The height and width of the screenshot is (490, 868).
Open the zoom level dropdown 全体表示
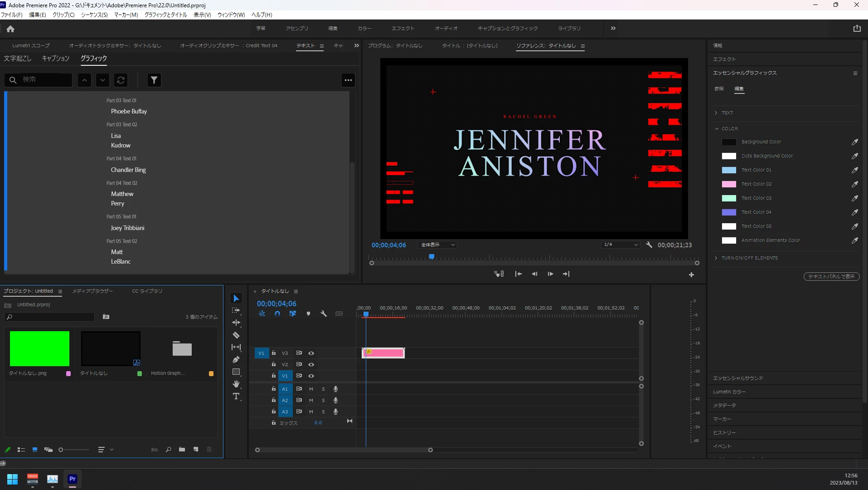click(437, 245)
